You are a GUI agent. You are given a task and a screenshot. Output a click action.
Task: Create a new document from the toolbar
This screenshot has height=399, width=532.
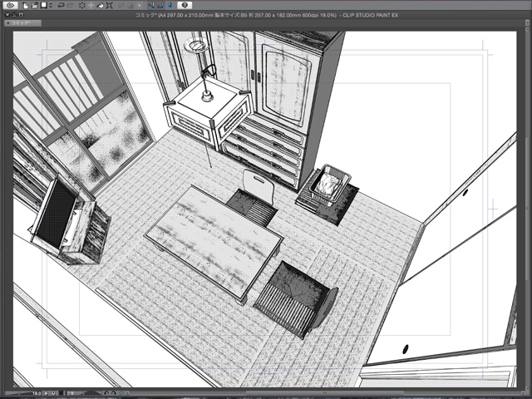[26, 6]
